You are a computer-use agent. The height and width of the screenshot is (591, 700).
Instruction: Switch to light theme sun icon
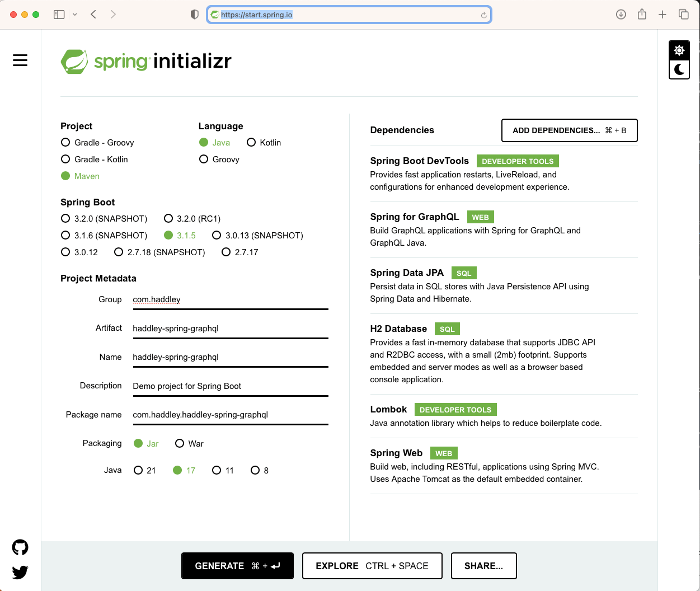pyautogui.click(x=679, y=50)
